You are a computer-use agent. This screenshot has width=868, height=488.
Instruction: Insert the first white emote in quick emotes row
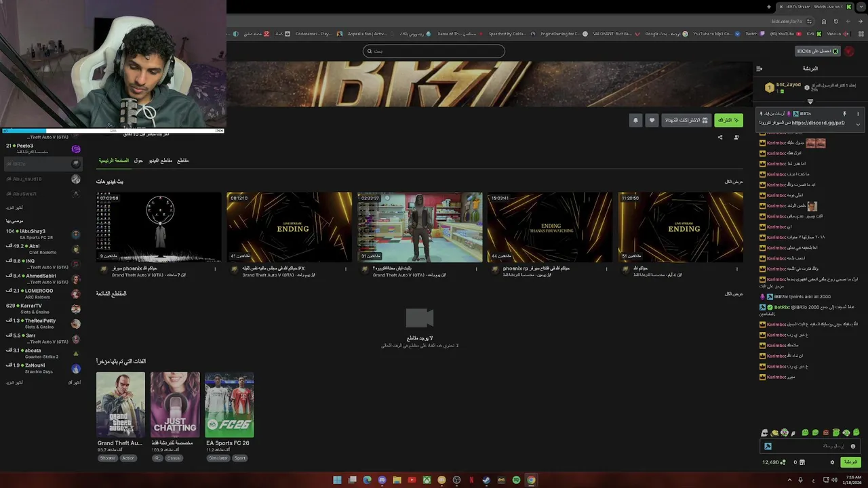764,432
